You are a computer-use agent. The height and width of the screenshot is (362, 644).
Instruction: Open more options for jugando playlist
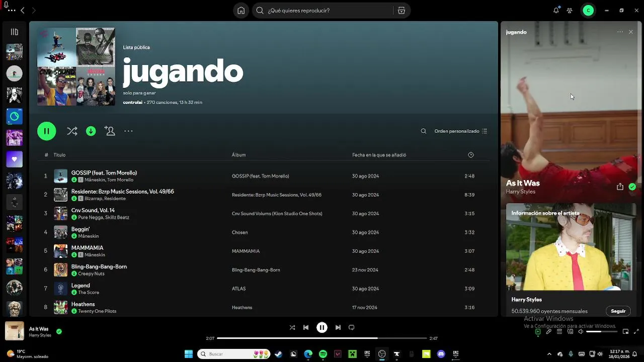(128, 131)
